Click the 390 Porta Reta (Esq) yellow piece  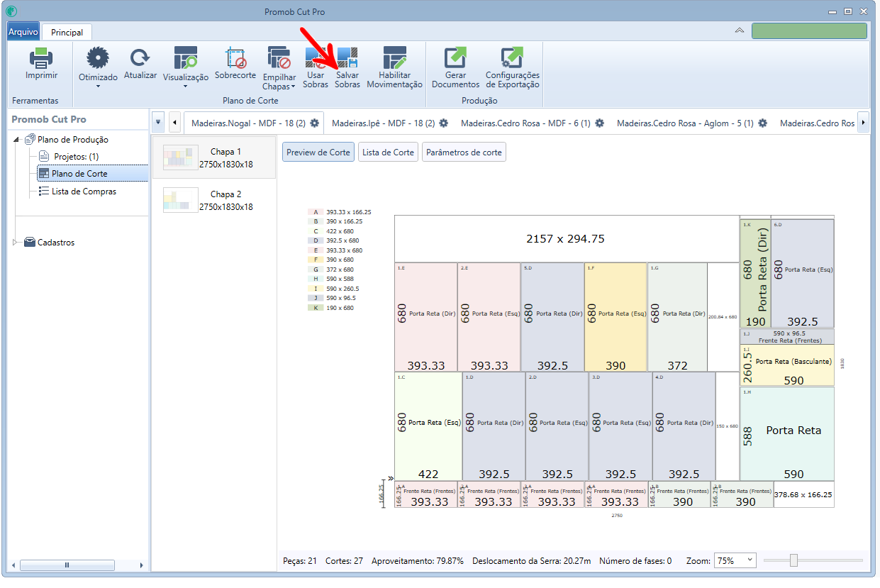[616, 317]
